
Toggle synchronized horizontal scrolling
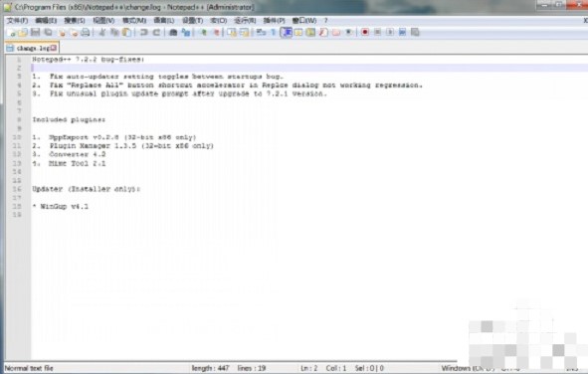(x=244, y=32)
